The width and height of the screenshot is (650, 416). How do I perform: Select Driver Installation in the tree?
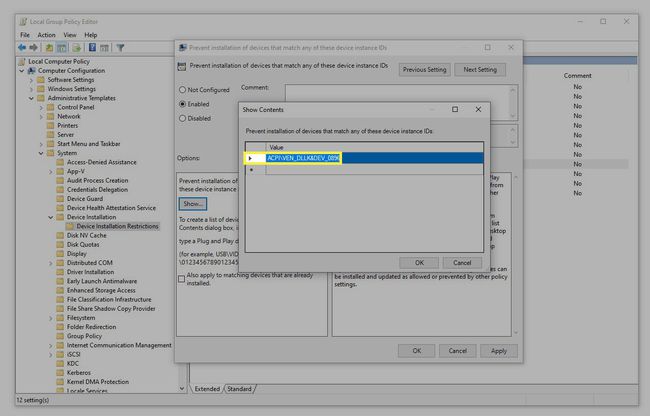pyautogui.click(x=90, y=272)
